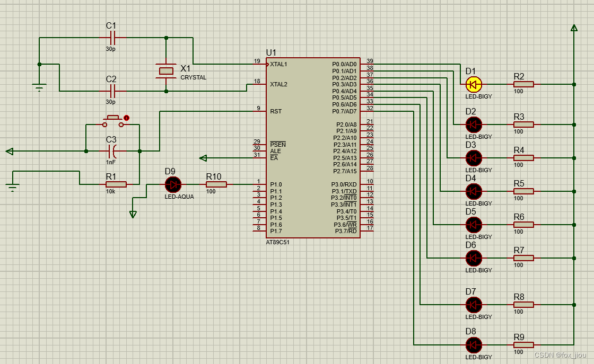Click the wire junction dot at R2 rail
Viewport: 594px width, 364px height.
tap(574, 84)
